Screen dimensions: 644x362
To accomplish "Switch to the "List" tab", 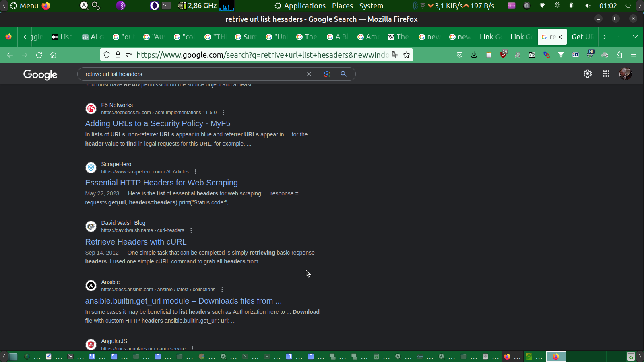I will (62, 37).
